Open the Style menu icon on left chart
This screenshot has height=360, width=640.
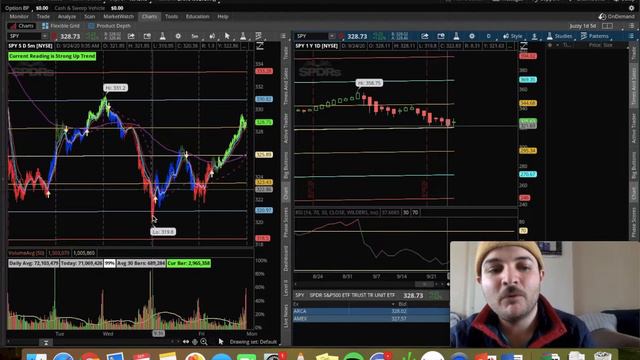(212, 36)
